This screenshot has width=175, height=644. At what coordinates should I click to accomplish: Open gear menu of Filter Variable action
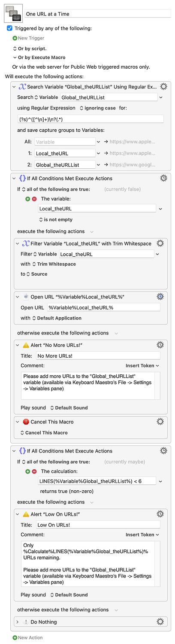pyautogui.click(x=160, y=243)
